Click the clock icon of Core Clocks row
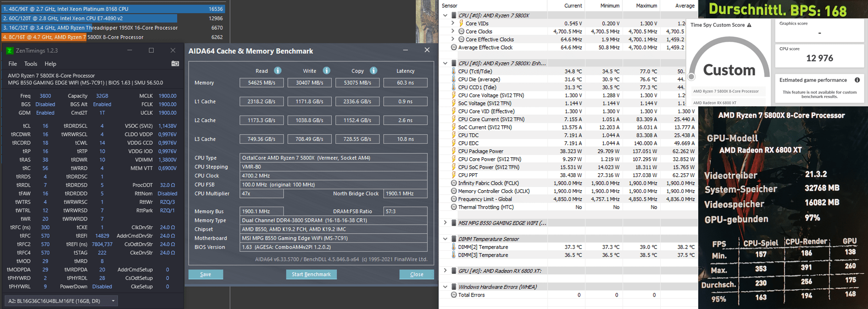The height and width of the screenshot is (309, 868). pos(461,32)
